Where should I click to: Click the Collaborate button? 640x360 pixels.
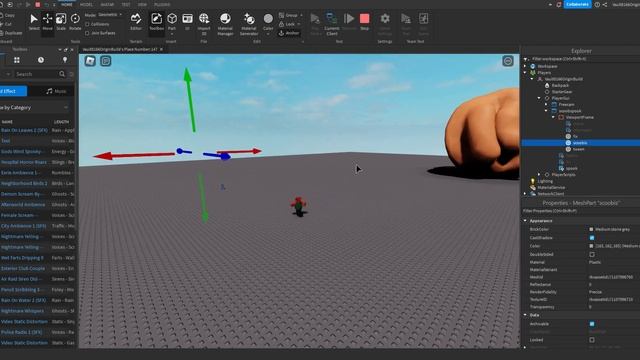(578, 4)
